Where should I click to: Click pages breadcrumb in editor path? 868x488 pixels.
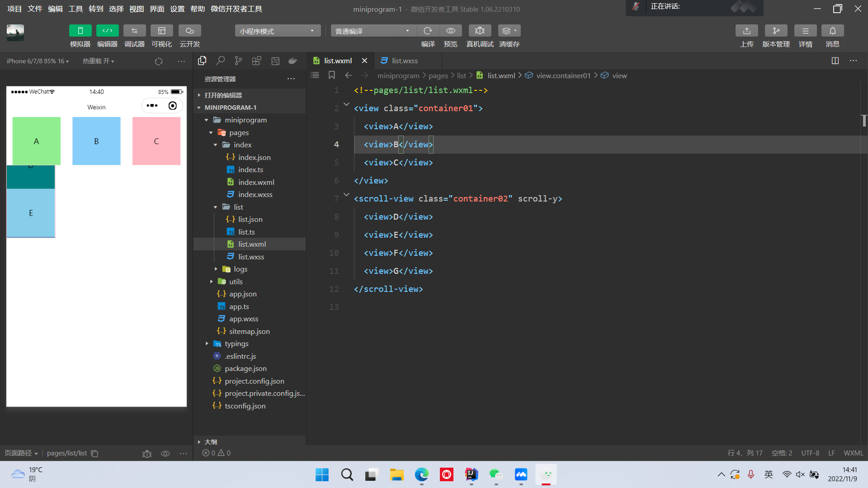438,75
